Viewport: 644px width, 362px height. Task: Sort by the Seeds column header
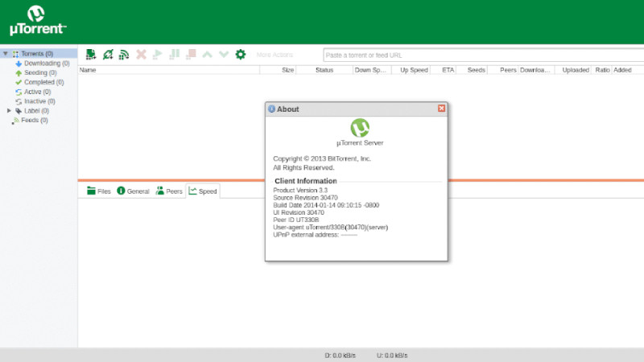473,70
